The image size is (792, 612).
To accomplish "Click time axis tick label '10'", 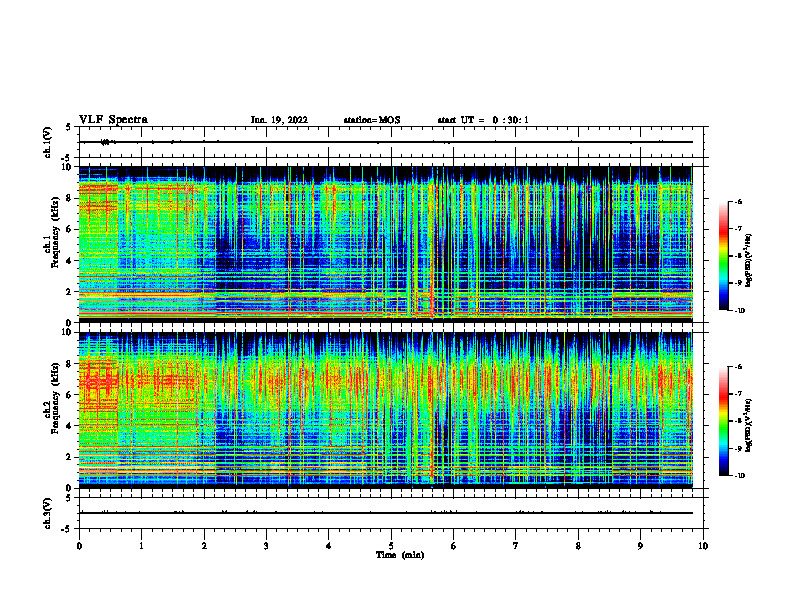I will (703, 546).
